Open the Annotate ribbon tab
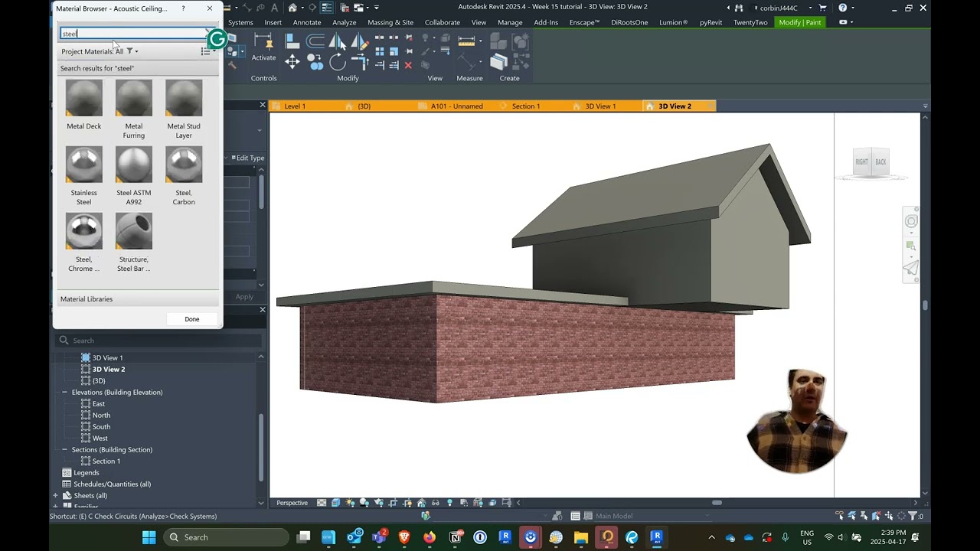The height and width of the screenshot is (551, 980). (307, 22)
